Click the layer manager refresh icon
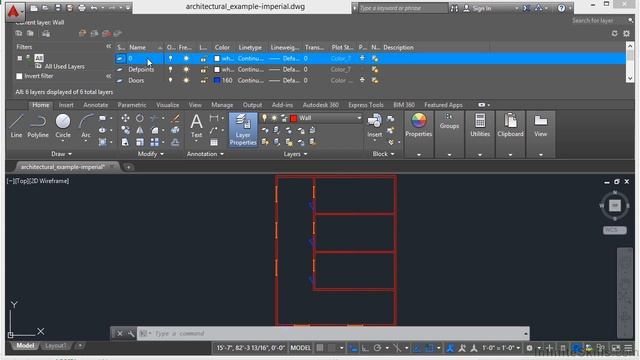 coord(615,33)
